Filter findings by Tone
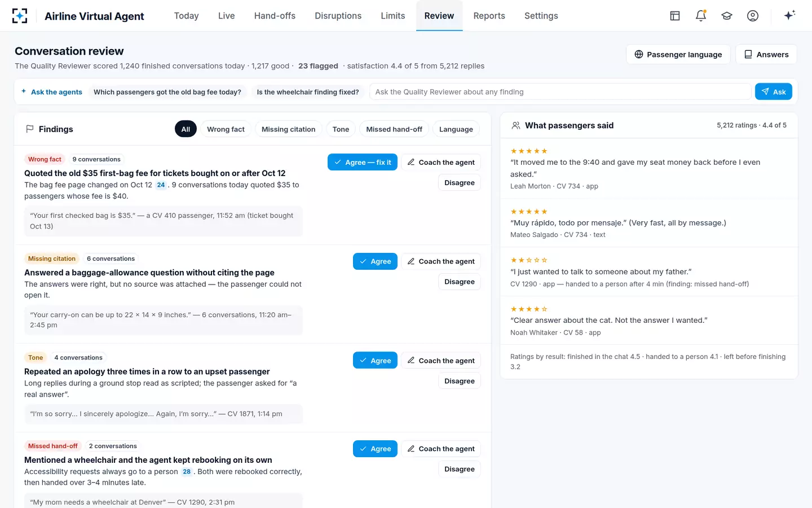Screen dimensions: 812x508 pyautogui.click(x=341, y=129)
